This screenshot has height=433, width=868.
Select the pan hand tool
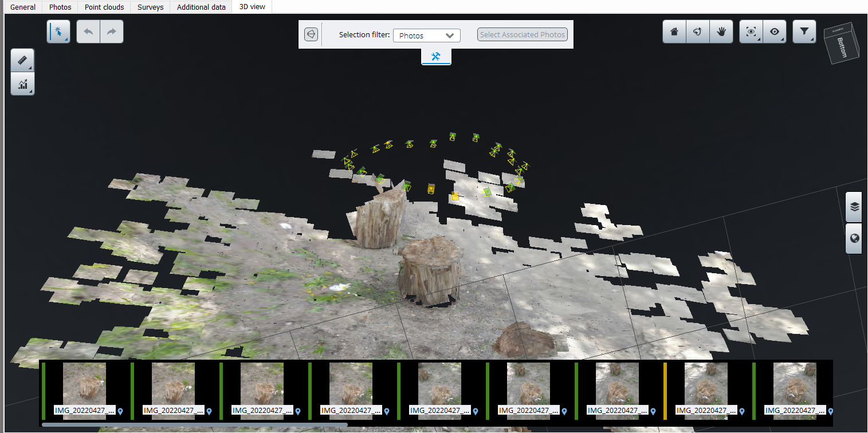pos(721,32)
